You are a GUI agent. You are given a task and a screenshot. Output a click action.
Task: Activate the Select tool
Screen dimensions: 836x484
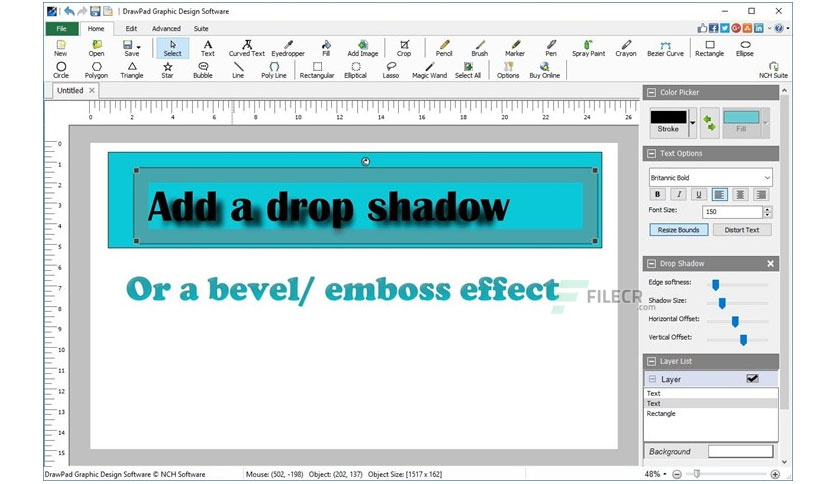(x=172, y=48)
